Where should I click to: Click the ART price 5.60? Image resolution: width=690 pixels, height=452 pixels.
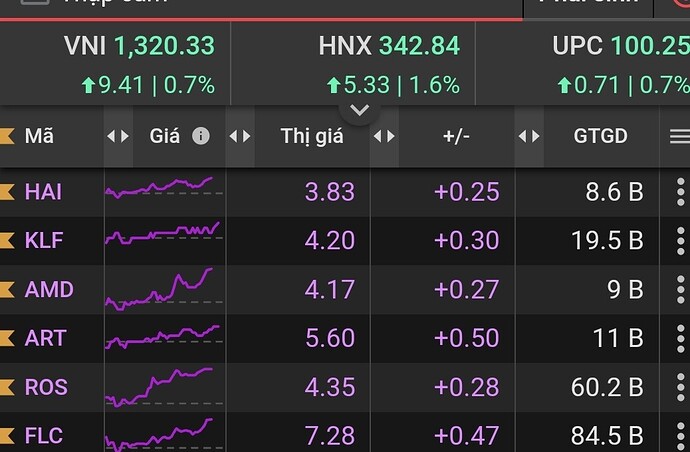click(x=330, y=338)
